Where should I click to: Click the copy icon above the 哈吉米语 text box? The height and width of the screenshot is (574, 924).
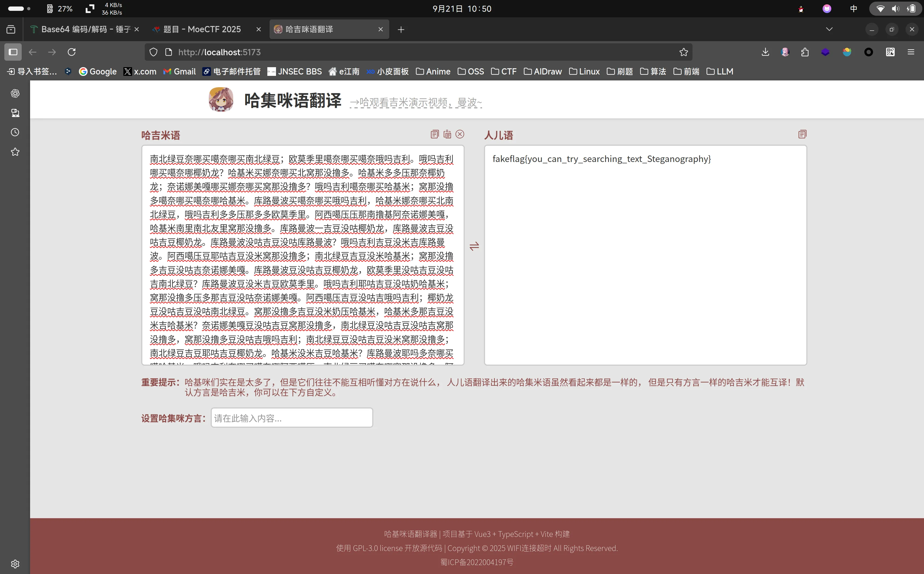(435, 134)
